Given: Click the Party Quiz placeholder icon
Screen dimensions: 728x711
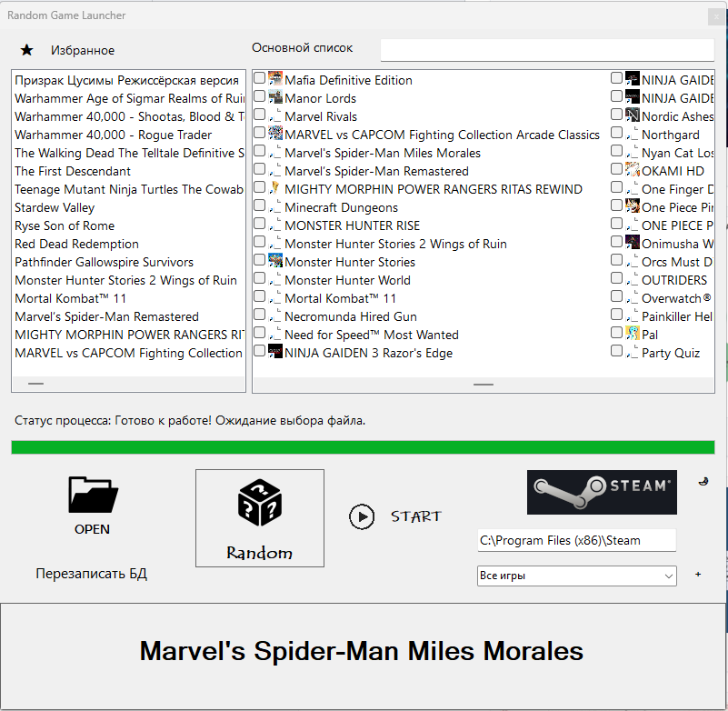Looking at the screenshot, I should pos(633,352).
